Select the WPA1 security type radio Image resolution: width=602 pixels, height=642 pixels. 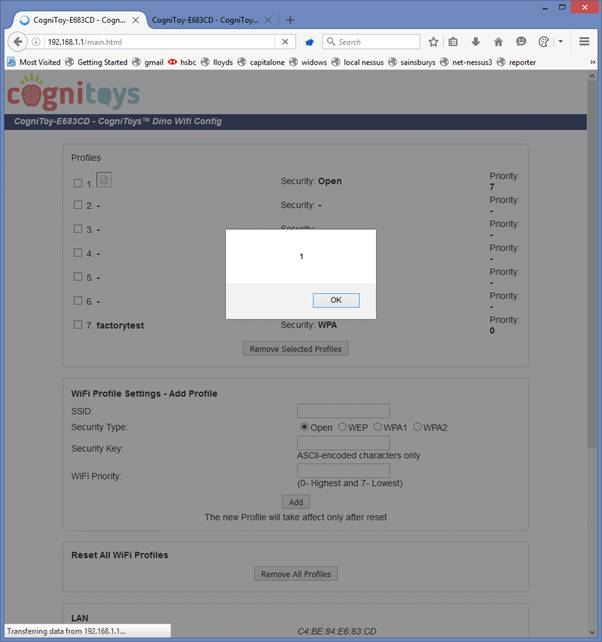378,427
